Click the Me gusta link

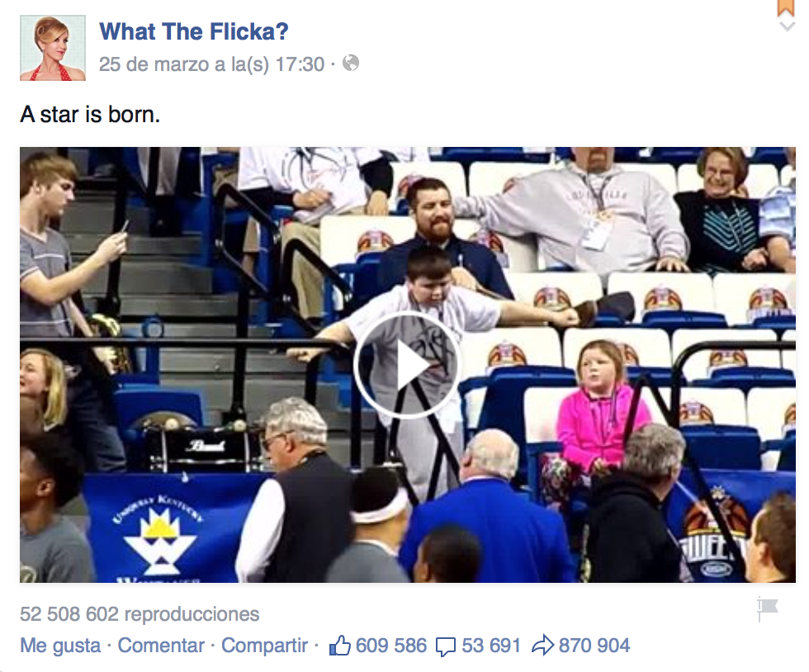pos(60,646)
